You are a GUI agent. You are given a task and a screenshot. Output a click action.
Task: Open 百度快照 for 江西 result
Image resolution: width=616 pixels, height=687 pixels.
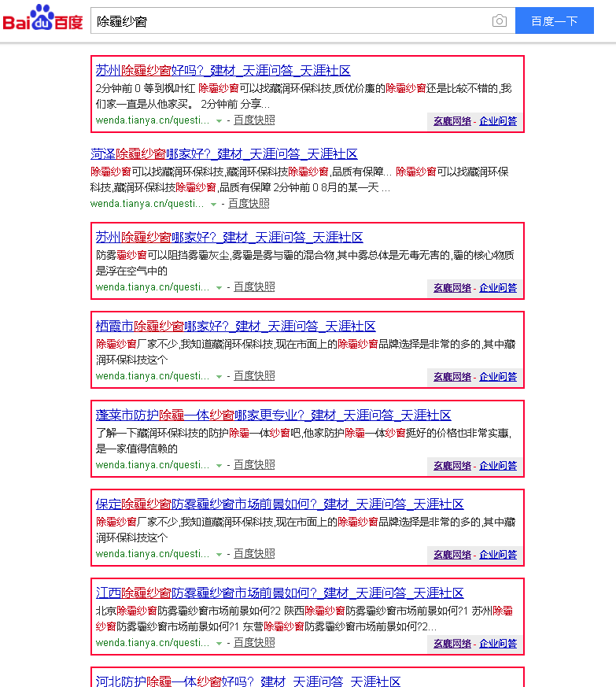pyautogui.click(x=254, y=643)
